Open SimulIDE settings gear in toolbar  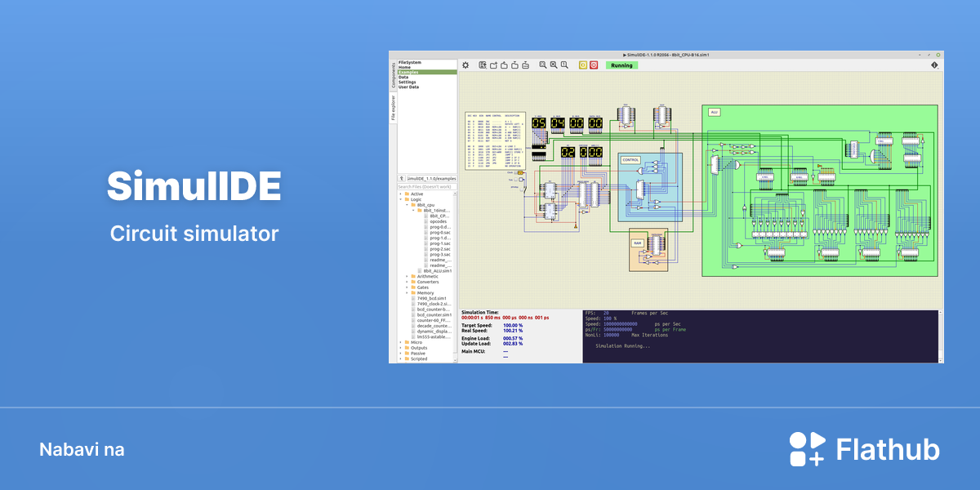click(x=465, y=65)
